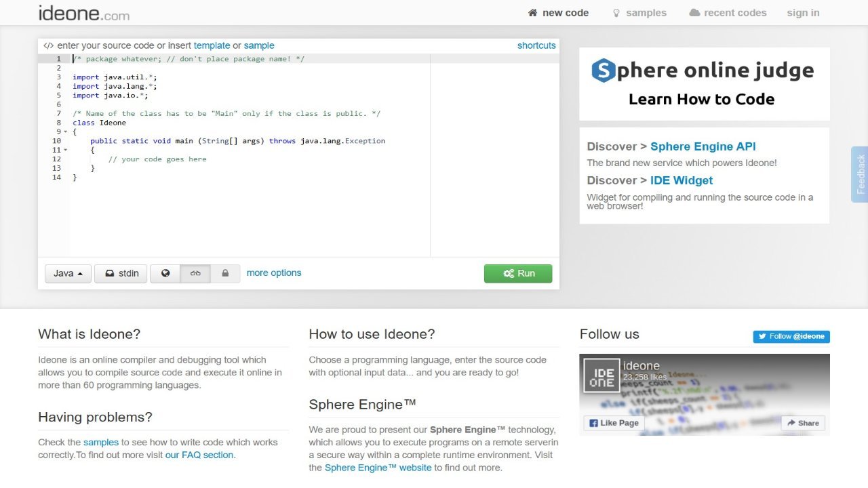Click the Facebook Share button
This screenshot has width=868, height=488.
(x=803, y=423)
